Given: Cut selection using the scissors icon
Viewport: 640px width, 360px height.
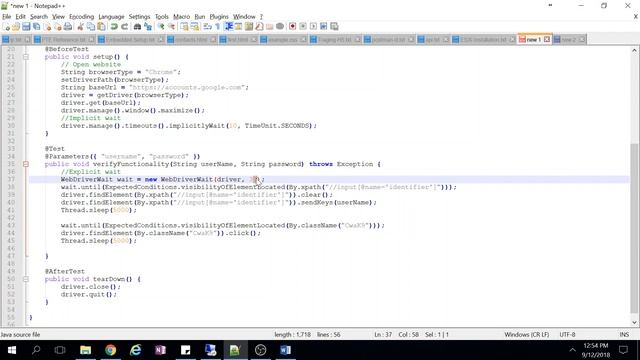Looking at the screenshot, I should (80, 27).
